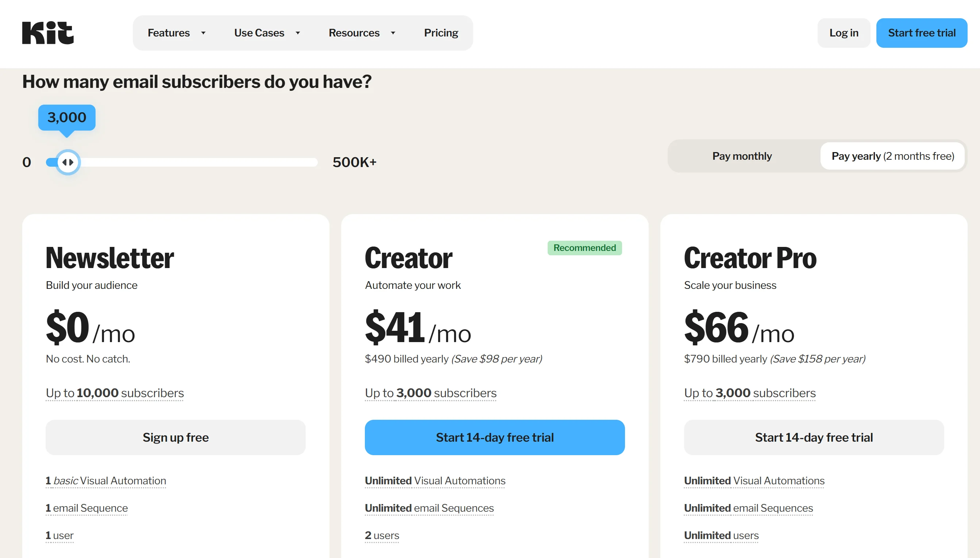Image resolution: width=980 pixels, height=558 pixels.
Task: Start Creator Pro 14-day free trial
Action: 814,437
